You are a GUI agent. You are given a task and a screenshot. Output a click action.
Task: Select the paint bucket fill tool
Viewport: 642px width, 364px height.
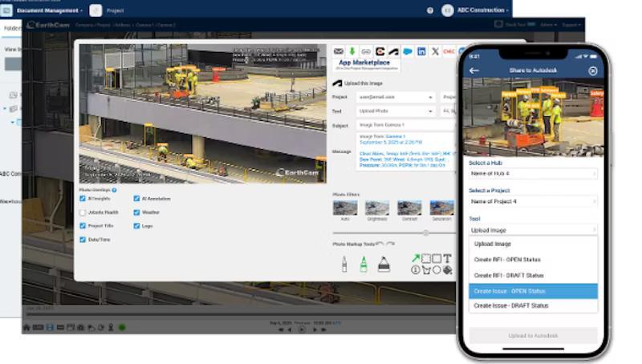point(448,270)
